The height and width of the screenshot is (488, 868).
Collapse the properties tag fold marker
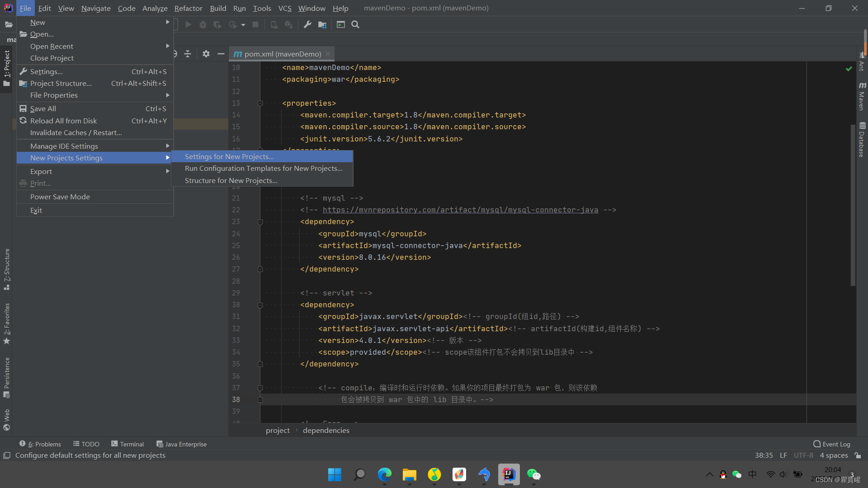(260, 103)
